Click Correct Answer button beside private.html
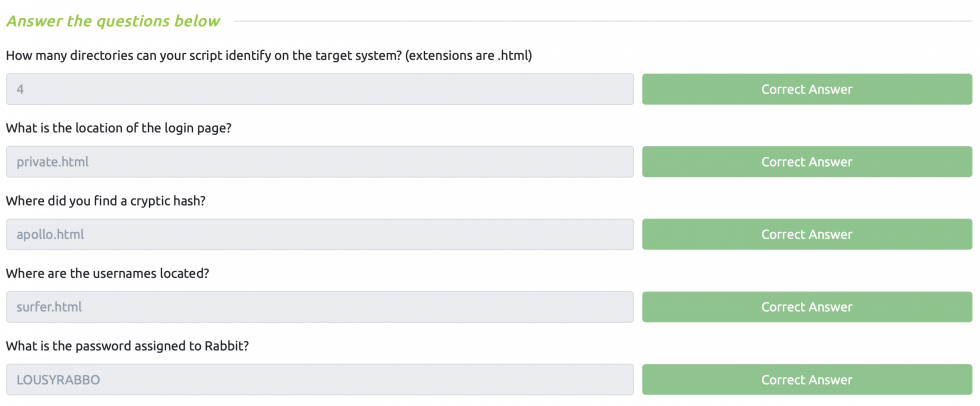Screen dimensions: 980x406 click(x=806, y=162)
